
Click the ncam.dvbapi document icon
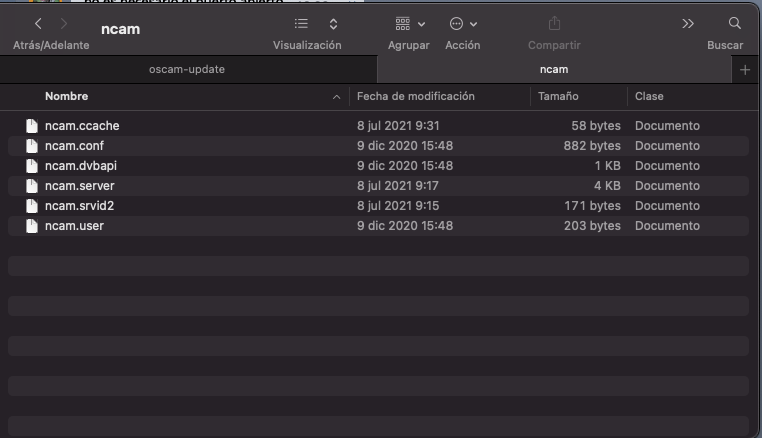[x=32, y=166]
